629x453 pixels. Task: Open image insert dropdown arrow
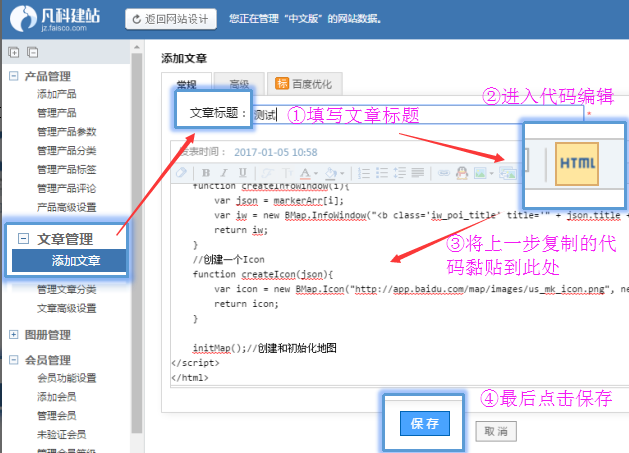point(491,173)
